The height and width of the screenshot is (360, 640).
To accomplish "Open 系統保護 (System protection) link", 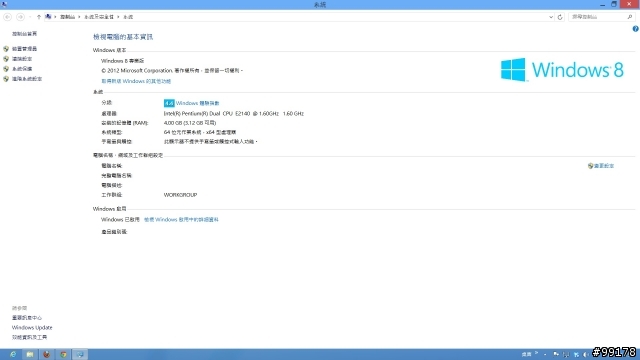I will point(22,69).
